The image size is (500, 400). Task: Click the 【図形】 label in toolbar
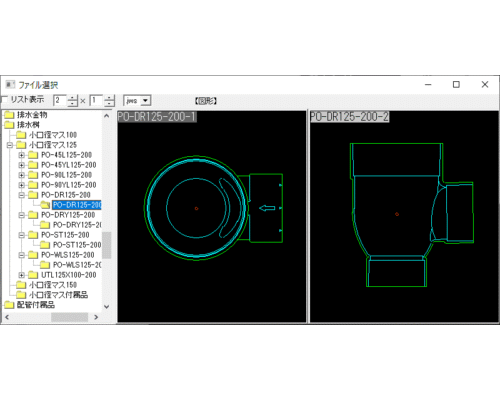click(206, 101)
